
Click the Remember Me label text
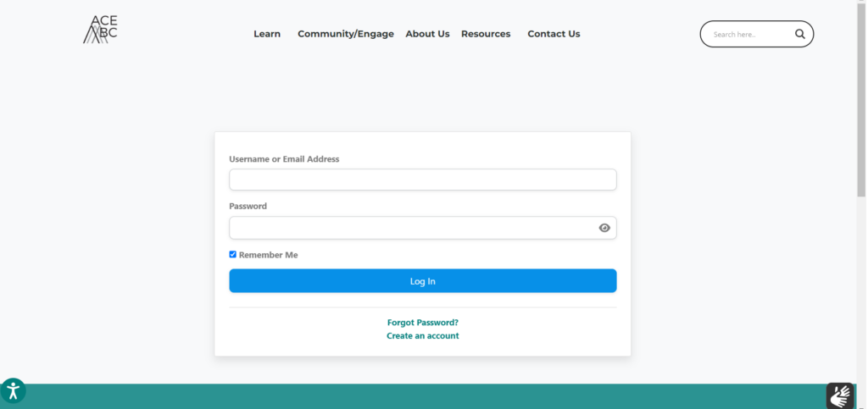268,255
